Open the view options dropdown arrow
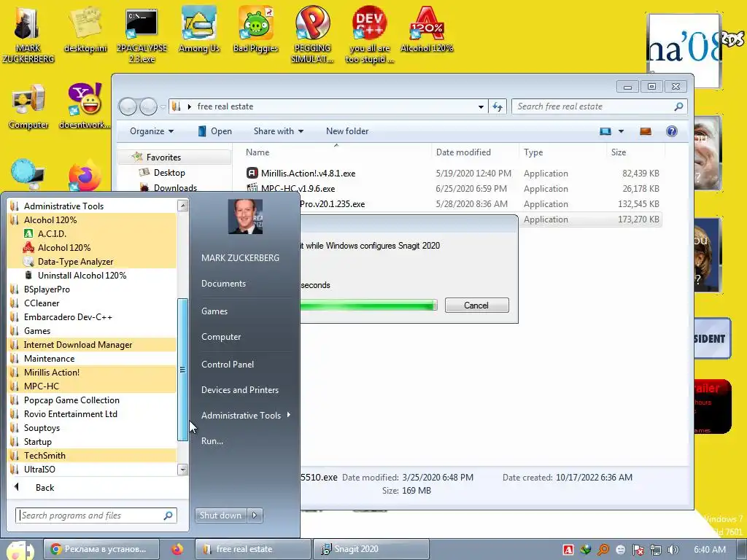747x560 pixels. coord(621,131)
